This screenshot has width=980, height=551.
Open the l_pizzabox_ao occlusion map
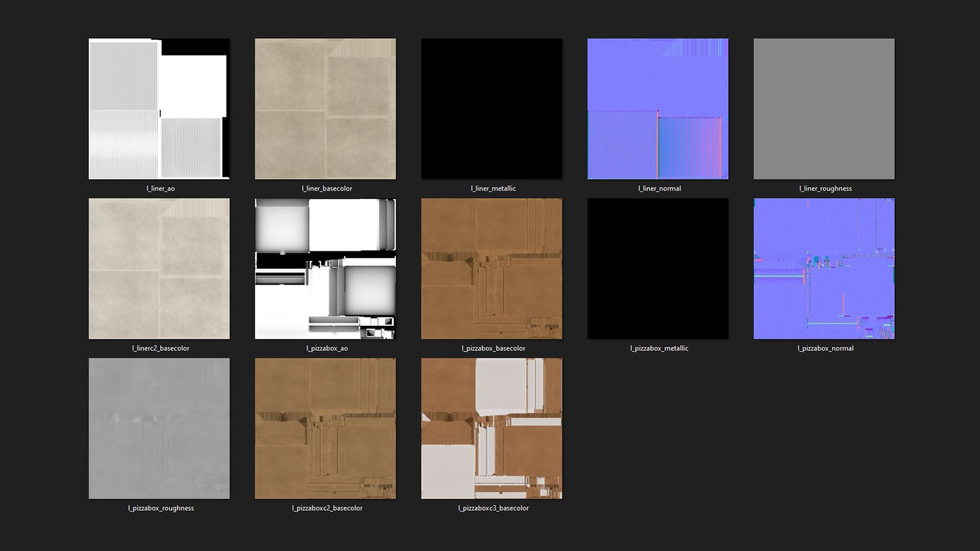pyautogui.click(x=325, y=268)
